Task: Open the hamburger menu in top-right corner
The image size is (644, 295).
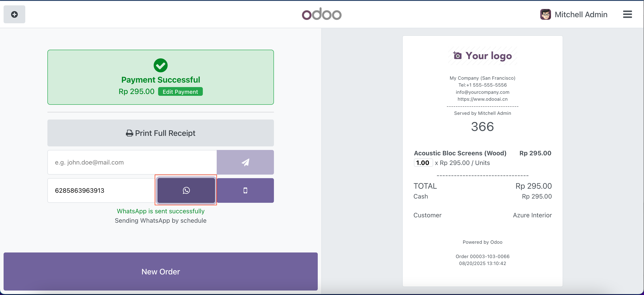Action: click(x=627, y=14)
